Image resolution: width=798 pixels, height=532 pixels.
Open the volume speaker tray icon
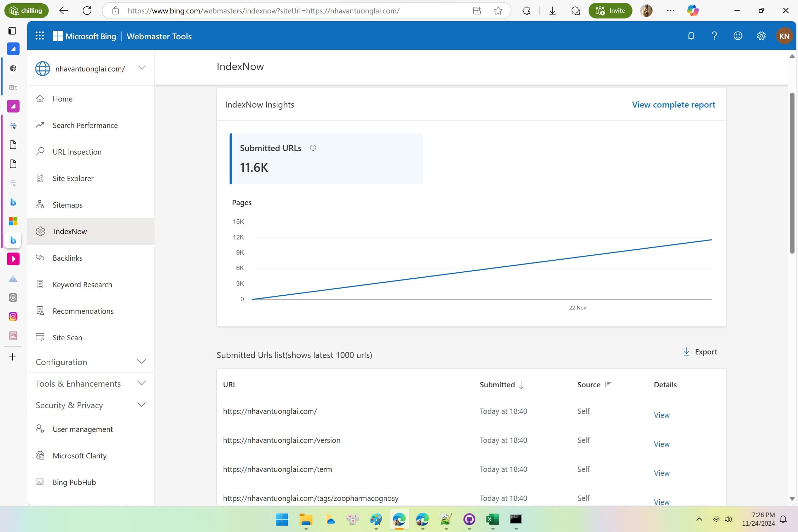click(x=728, y=519)
